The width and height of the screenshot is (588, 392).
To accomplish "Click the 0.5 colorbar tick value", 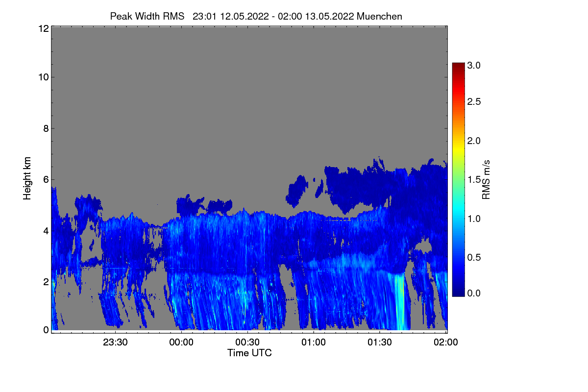I will pyautogui.click(x=473, y=257).
